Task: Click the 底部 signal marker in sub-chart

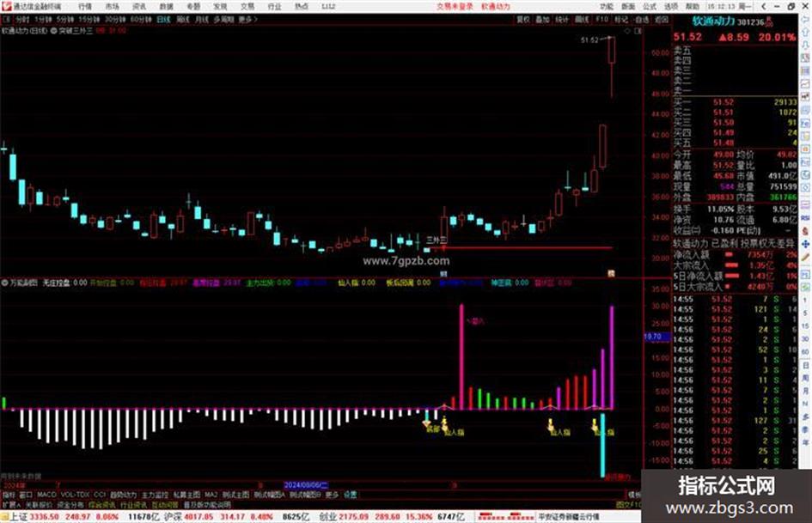Action: pos(432,429)
